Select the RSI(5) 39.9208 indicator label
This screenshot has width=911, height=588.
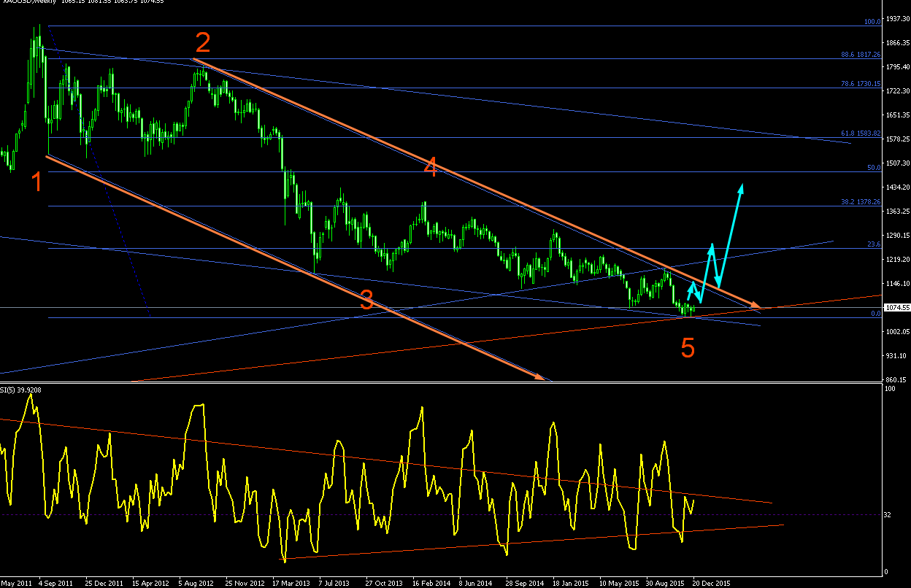click(x=21, y=390)
